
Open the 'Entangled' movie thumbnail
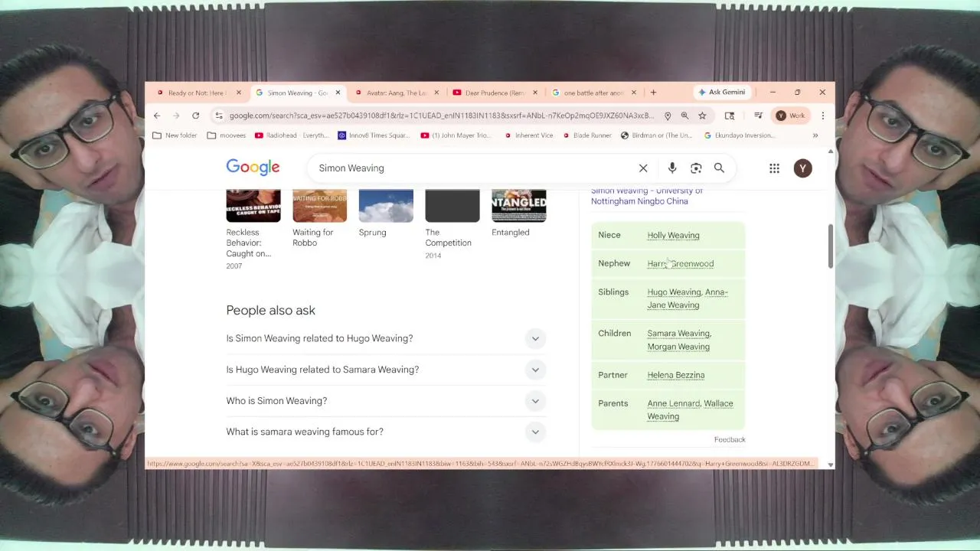(x=519, y=206)
